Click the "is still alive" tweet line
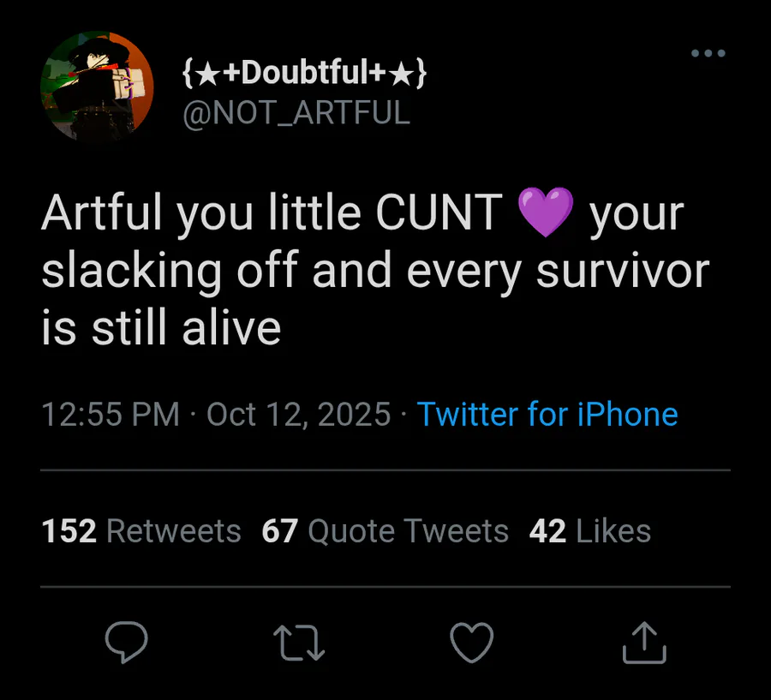 click(161, 327)
